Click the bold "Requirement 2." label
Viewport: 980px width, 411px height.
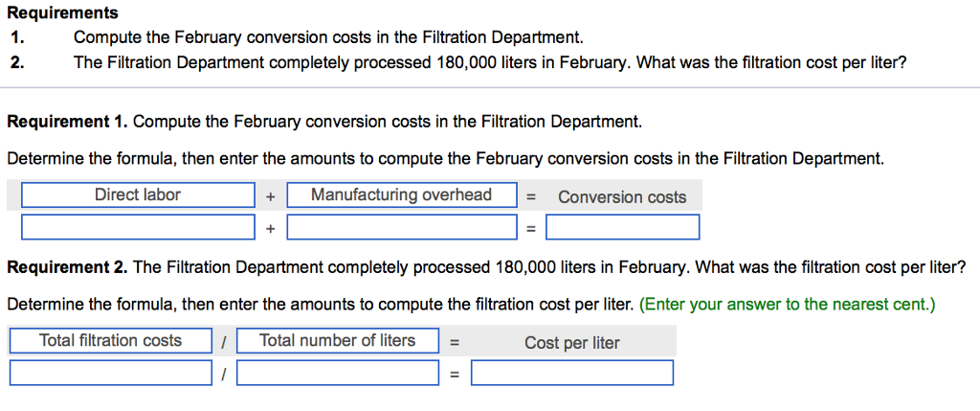[x=67, y=267]
